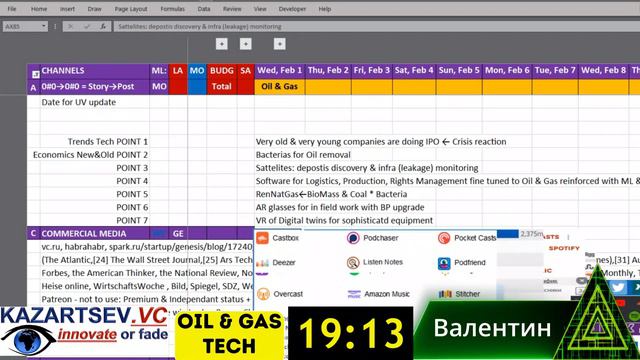
Task: Open the Podfriend podcast link
Action: click(462, 263)
